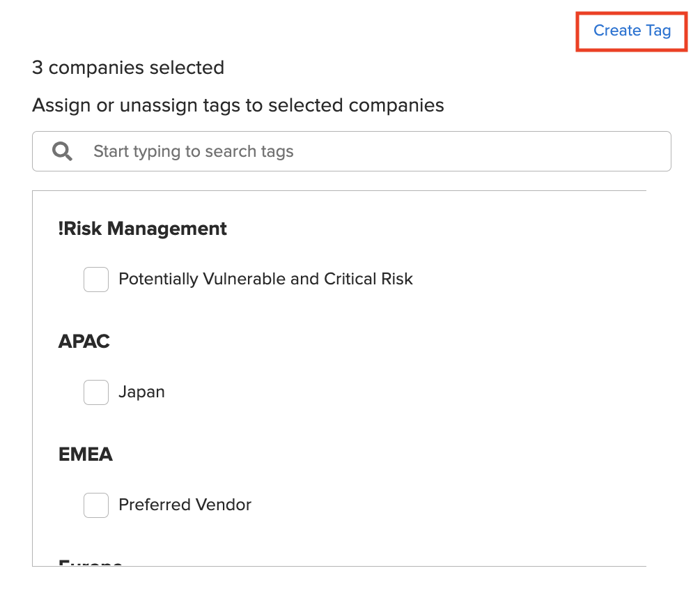
Task: Click the partially visible Europe group heading
Action: point(90,563)
